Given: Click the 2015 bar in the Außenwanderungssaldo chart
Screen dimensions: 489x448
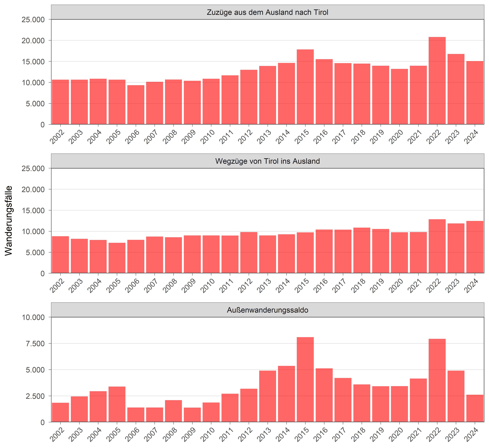Looking at the screenshot, I should (x=305, y=379).
